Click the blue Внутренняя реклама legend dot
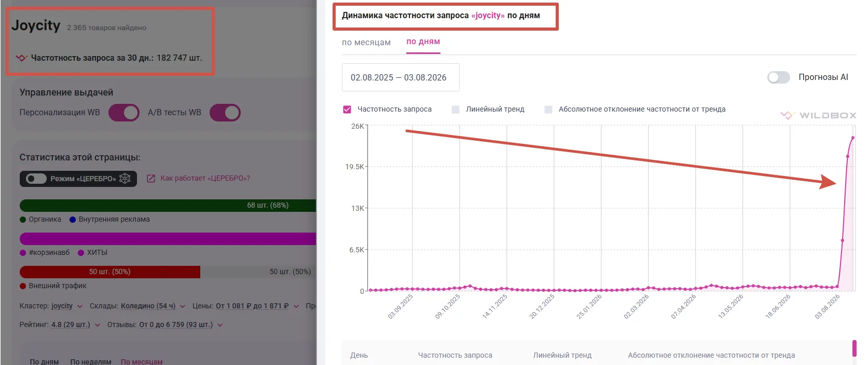The height and width of the screenshot is (365, 868). (x=73, y=220)
